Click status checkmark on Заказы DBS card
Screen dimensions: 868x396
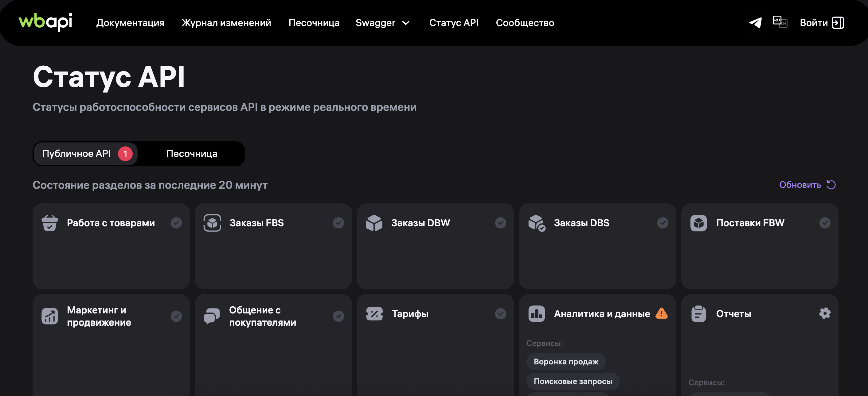pos(663,223)
